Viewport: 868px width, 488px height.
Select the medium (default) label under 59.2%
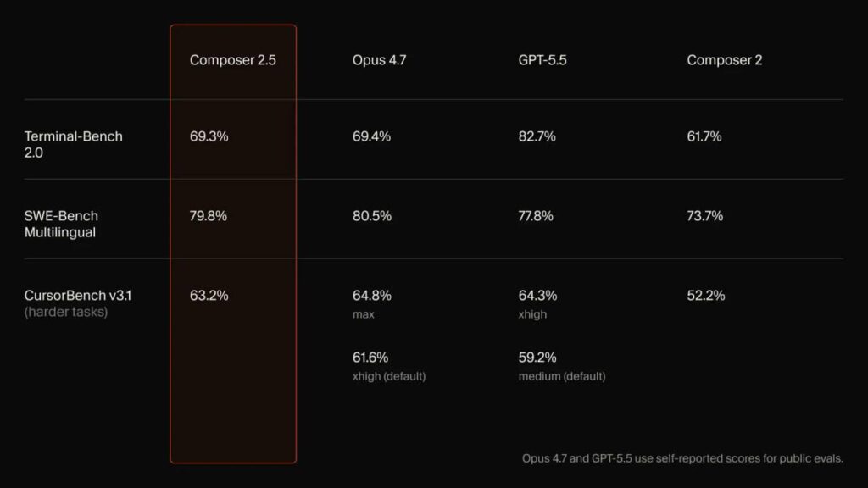pyautogui.click(x=562, y=376)
